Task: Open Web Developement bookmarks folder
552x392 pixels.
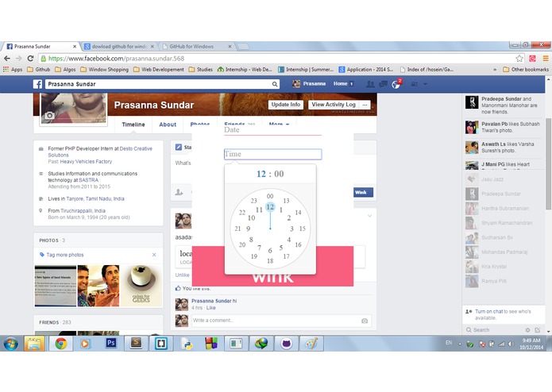Action: (159, 70)
